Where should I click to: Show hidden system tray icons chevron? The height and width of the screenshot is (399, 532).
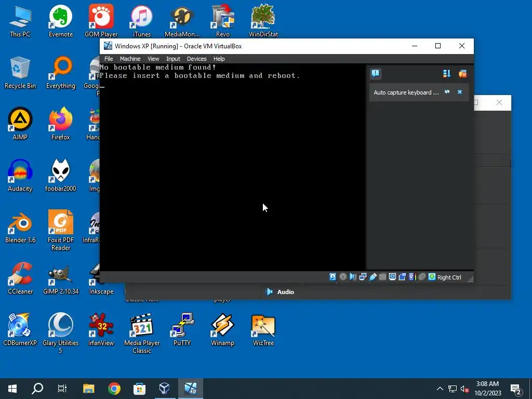[440, 389]
